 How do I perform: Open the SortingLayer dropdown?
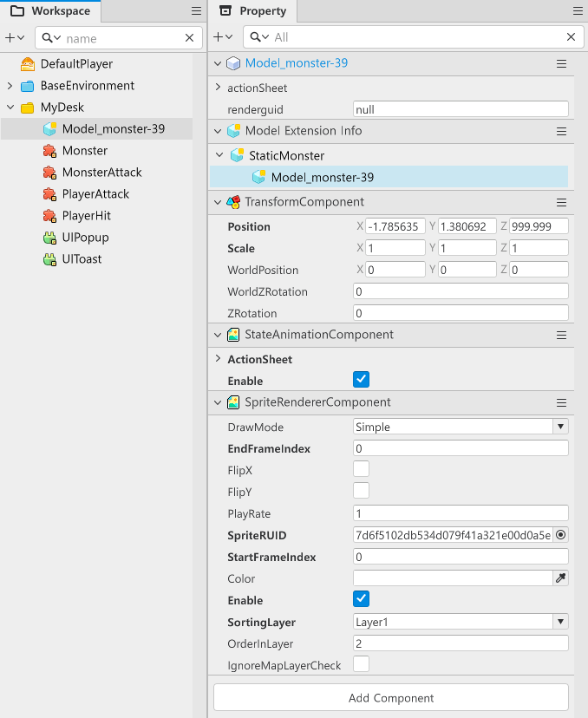click(461, 622)
